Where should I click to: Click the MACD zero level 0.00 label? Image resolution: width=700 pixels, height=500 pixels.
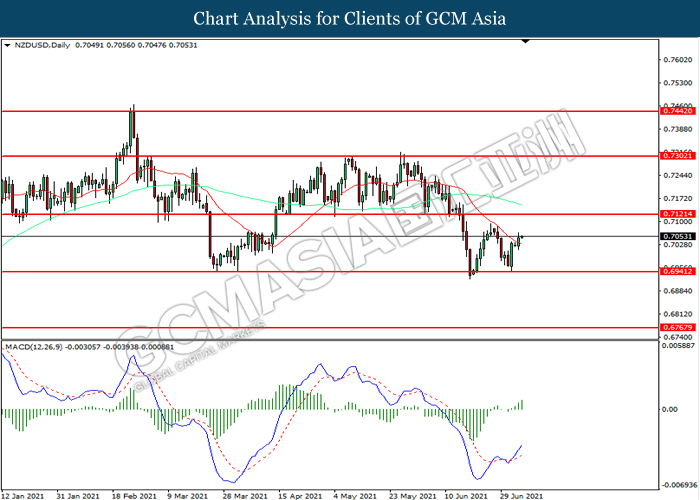pyautogui.click(x=670, y=409)
